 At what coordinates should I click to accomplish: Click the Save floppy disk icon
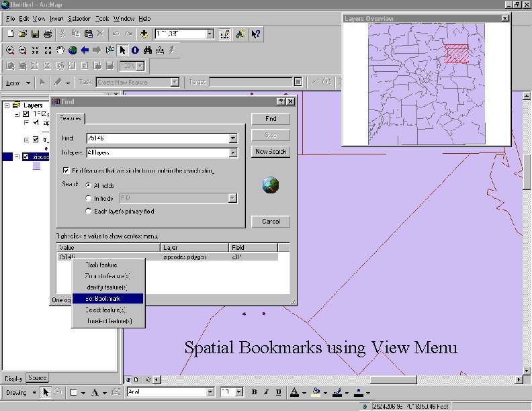(35, 34)
